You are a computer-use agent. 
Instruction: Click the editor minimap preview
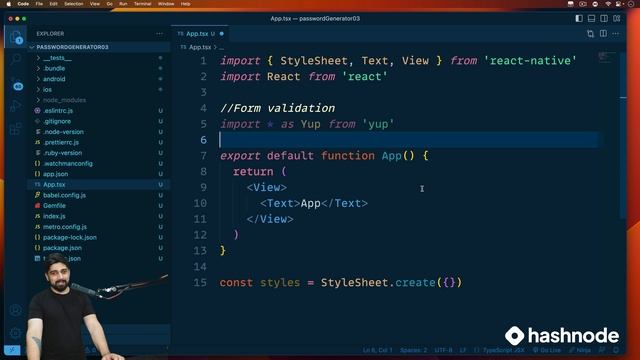(x=607, y=58)
